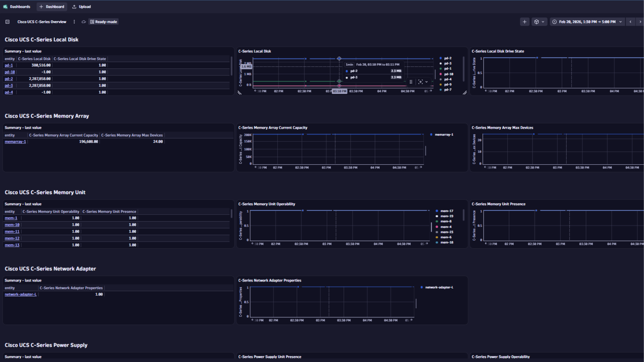Click the Dashboards app logo icon

click(x=5, y=6)
